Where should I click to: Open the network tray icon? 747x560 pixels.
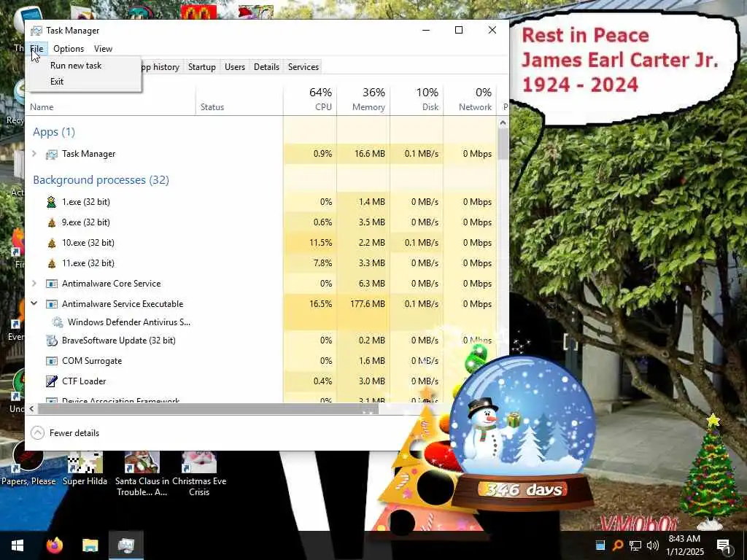(x=635, y=545)
